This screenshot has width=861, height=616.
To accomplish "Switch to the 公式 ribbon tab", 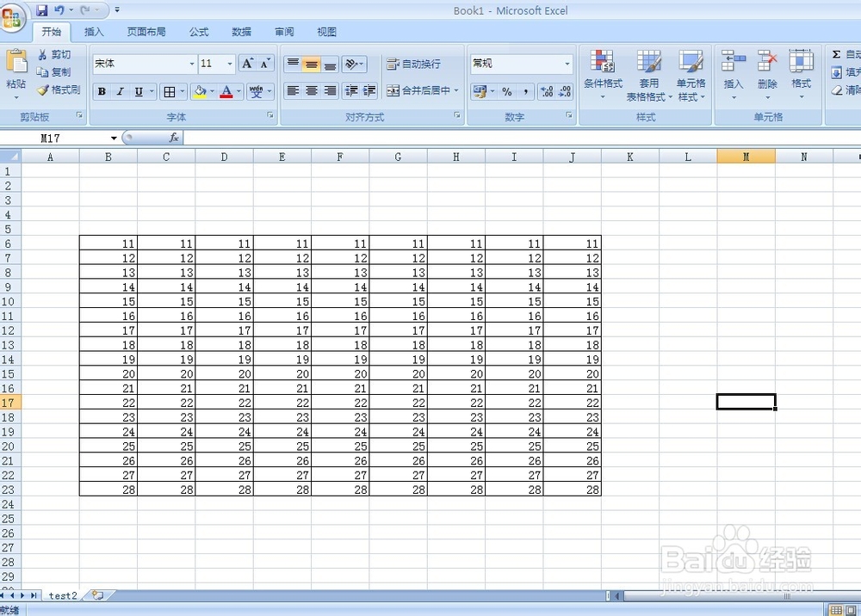I will pyautogui.click(x=199, y=32).
